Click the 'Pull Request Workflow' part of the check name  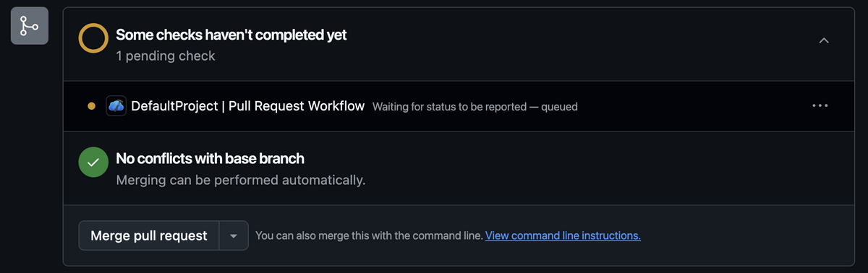coord(297,105)
